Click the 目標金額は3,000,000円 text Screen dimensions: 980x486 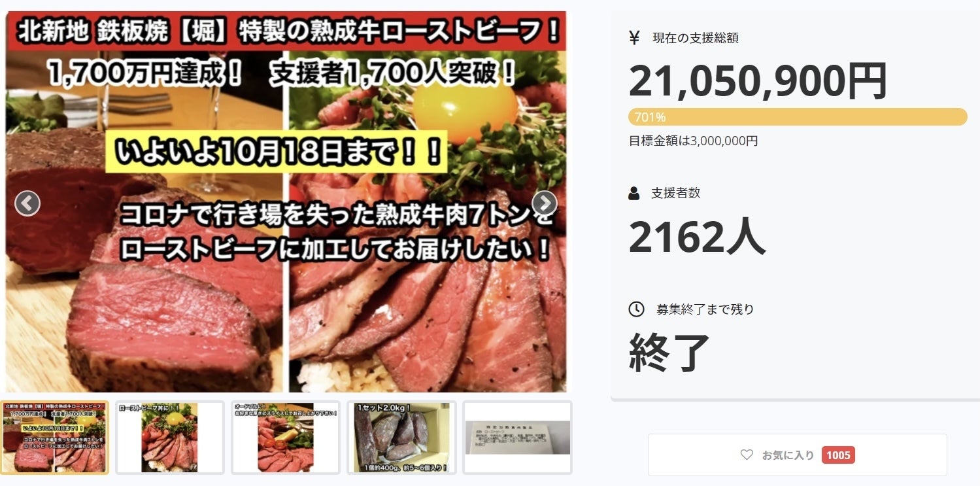[693, 141]
